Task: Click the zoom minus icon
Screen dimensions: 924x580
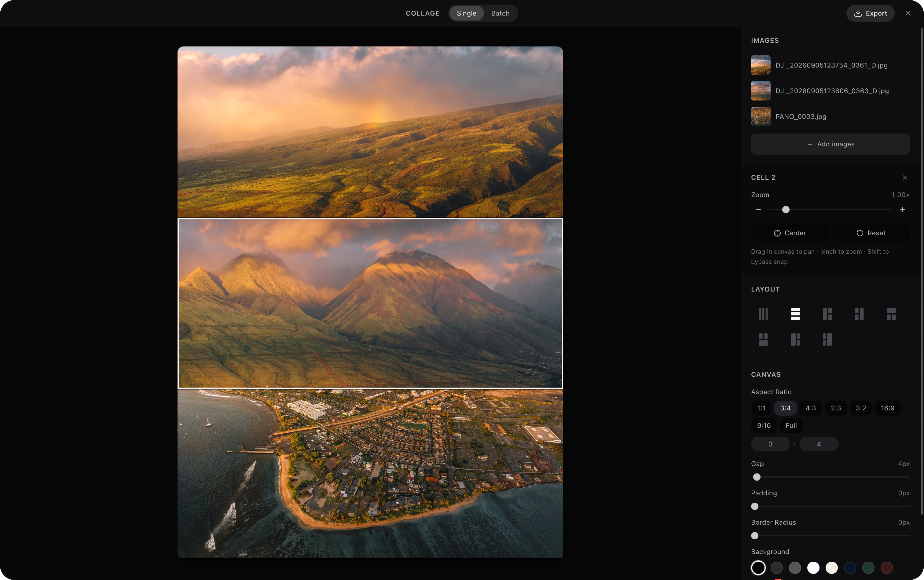Action: coord(758,210)
